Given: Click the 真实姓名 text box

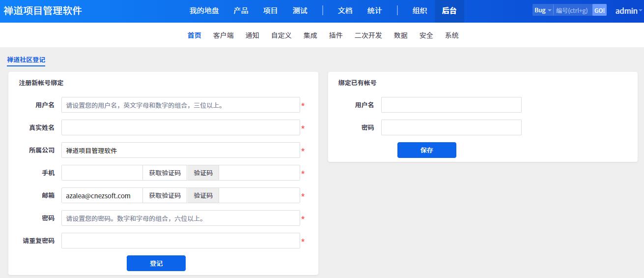Looking at the screenshot, I should 180,128.
